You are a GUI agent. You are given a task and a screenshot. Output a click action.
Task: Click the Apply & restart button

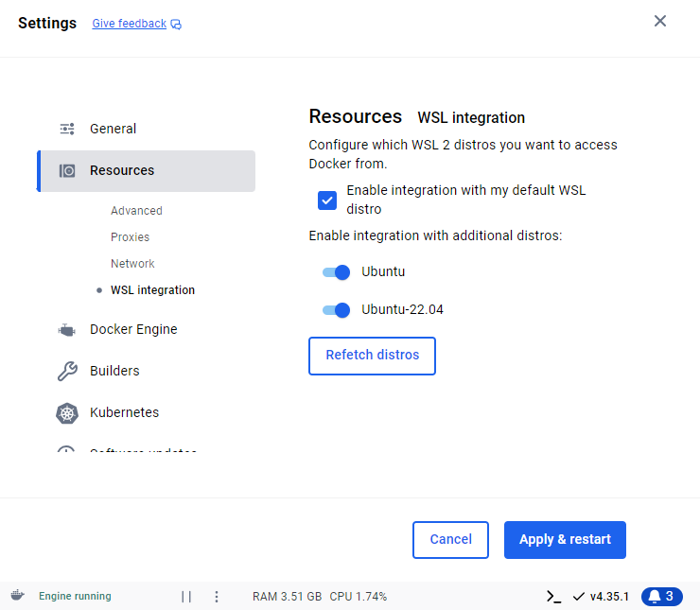pos(565,540)
